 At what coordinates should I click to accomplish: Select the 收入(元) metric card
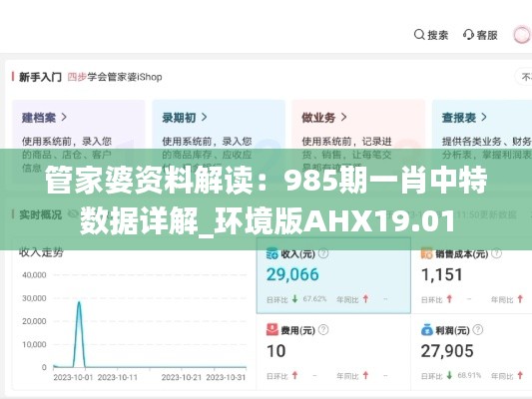(333, 275)
